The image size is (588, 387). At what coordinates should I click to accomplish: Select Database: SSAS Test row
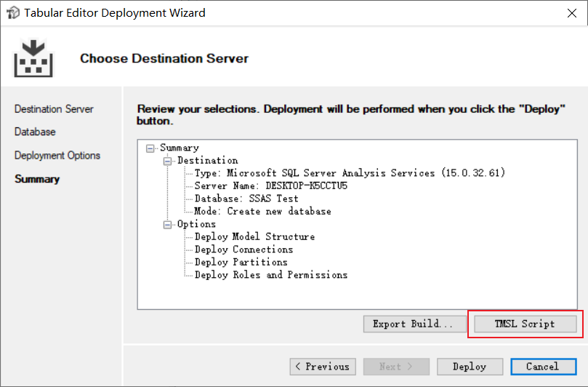[x=246, y=199]
